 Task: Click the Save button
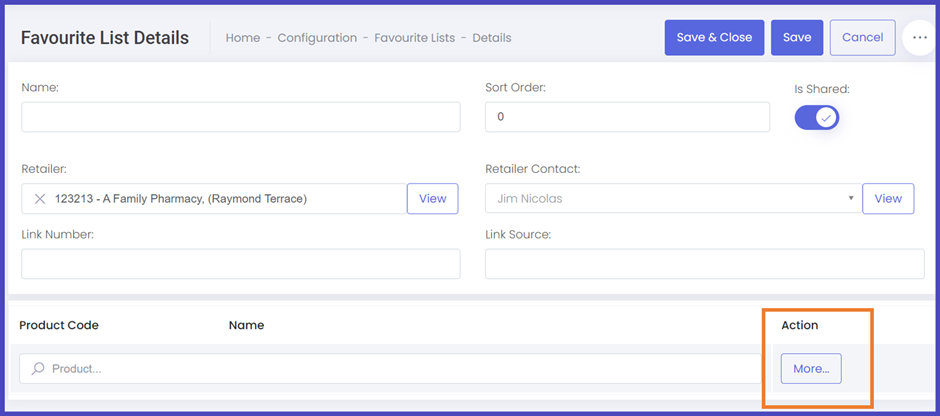pos(797,38)
